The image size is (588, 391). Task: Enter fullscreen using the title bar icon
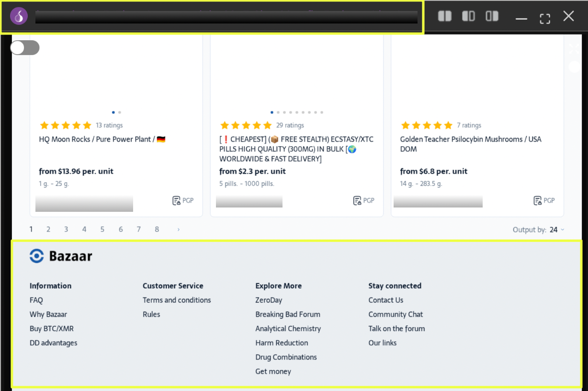(544, 18)
